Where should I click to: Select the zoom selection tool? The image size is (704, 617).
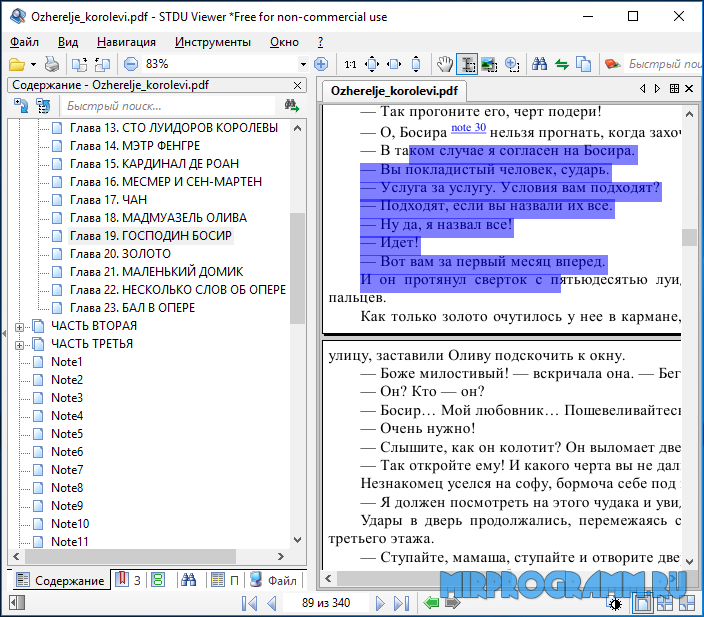click(512, 64)
